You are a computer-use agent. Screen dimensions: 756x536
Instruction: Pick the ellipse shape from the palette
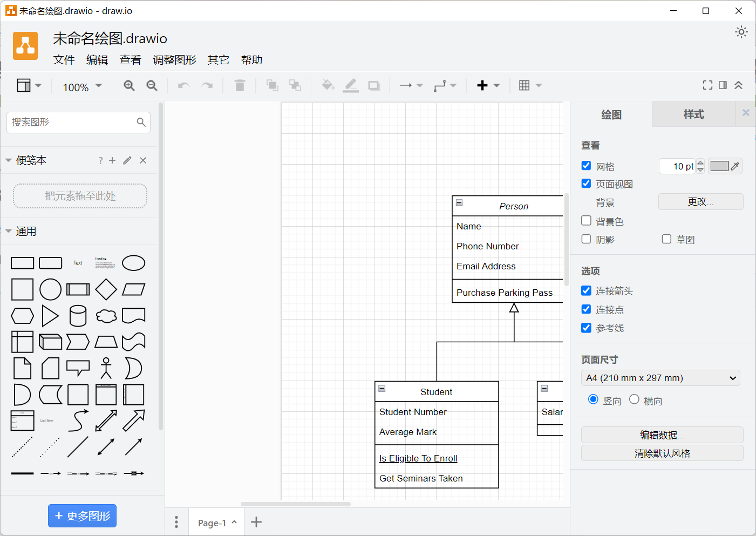tap(134, 263)
